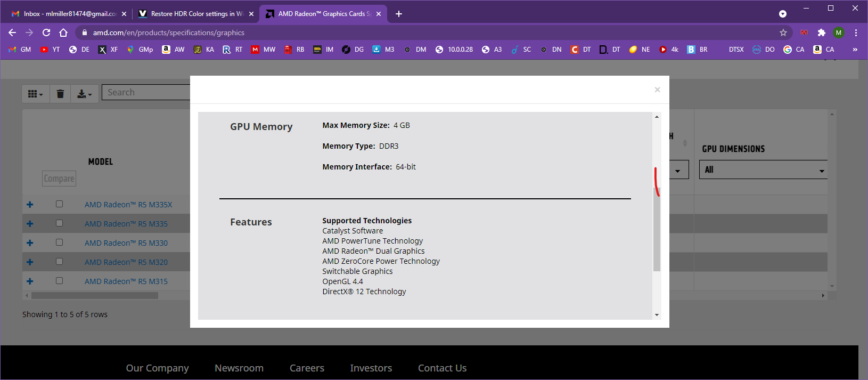Open MW bookmark

click(x=264, y=50)
